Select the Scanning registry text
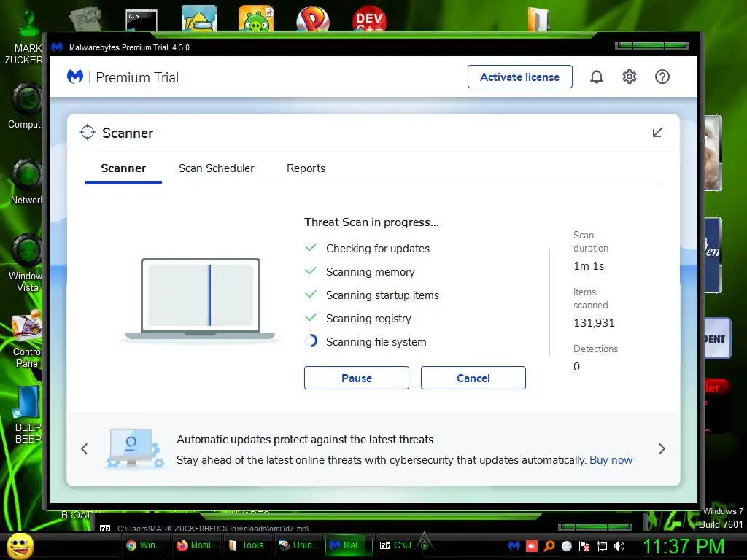The height and width of the screenshot is (560, 747). click(x=368, y=319)
